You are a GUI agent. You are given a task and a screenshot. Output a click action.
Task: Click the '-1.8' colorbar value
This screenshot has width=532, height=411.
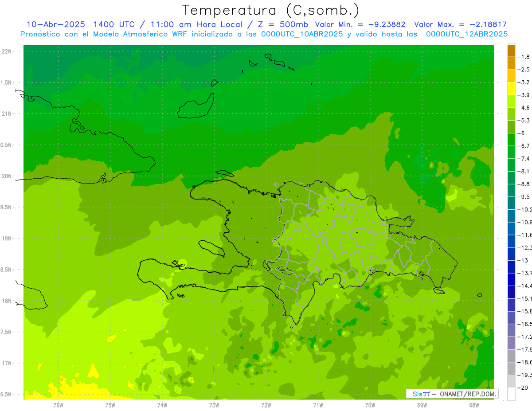tap(524, 57)
